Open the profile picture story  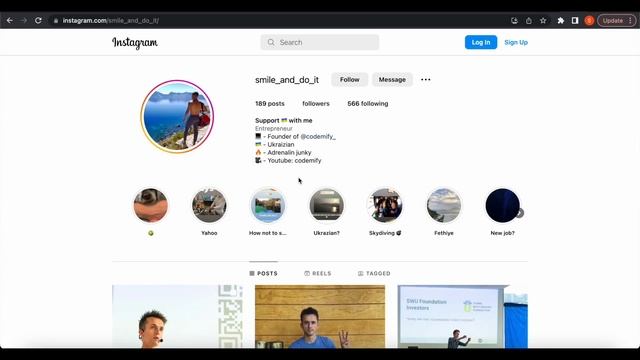177,116
